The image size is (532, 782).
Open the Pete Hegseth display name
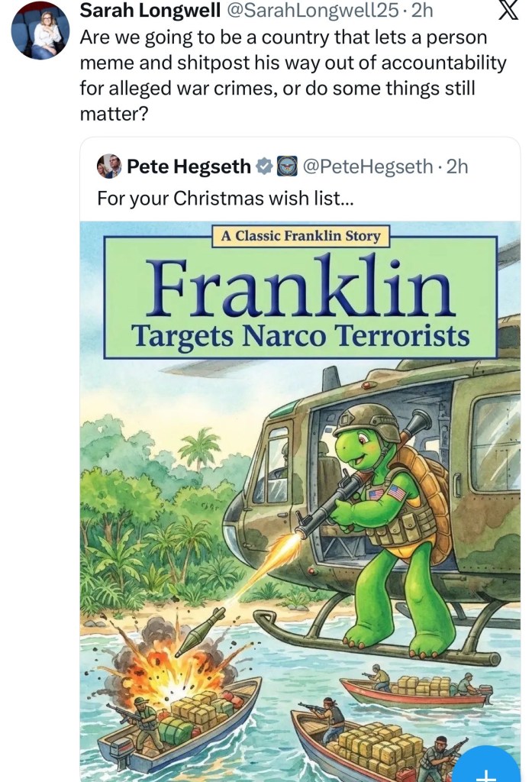189,166
